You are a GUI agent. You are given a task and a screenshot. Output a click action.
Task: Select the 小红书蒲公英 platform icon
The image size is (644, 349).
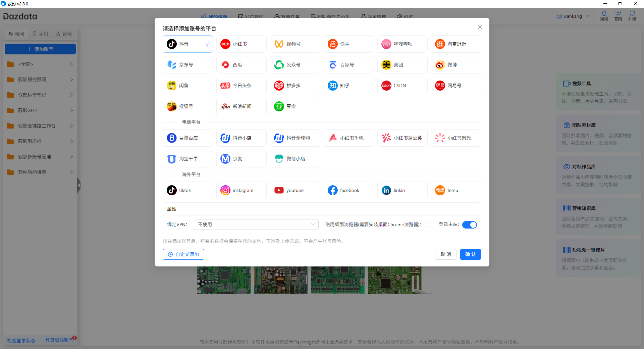(x=386, y=138)
